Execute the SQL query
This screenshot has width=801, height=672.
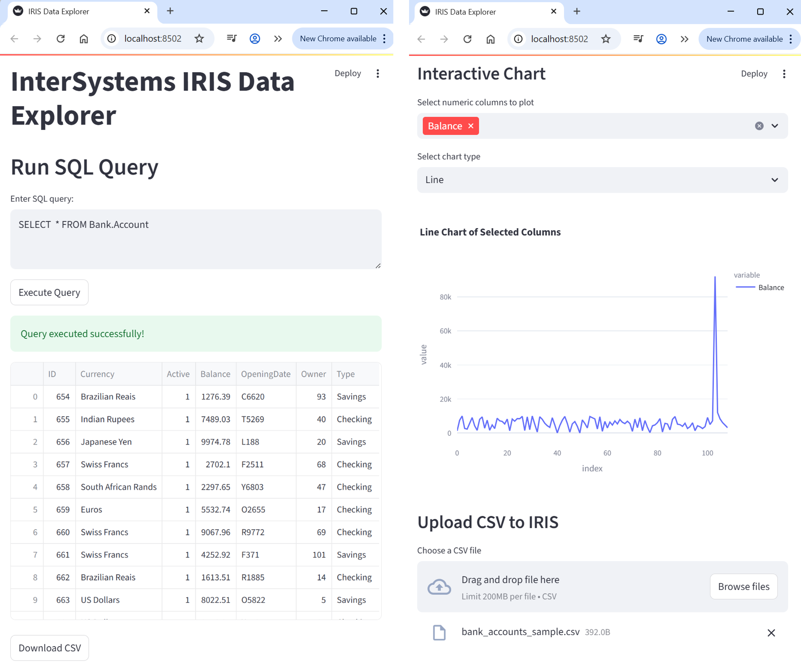pyautogui.click(x=49, y=292)
